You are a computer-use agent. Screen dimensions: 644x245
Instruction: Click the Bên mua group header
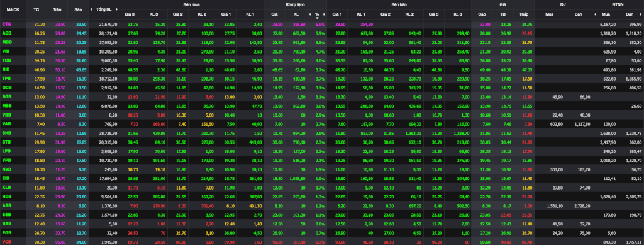191,4
